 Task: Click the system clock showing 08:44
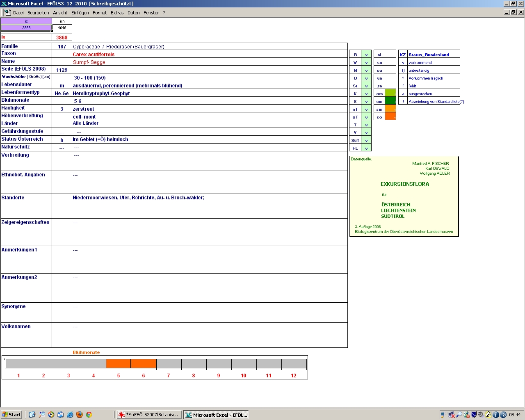[515, 415]
